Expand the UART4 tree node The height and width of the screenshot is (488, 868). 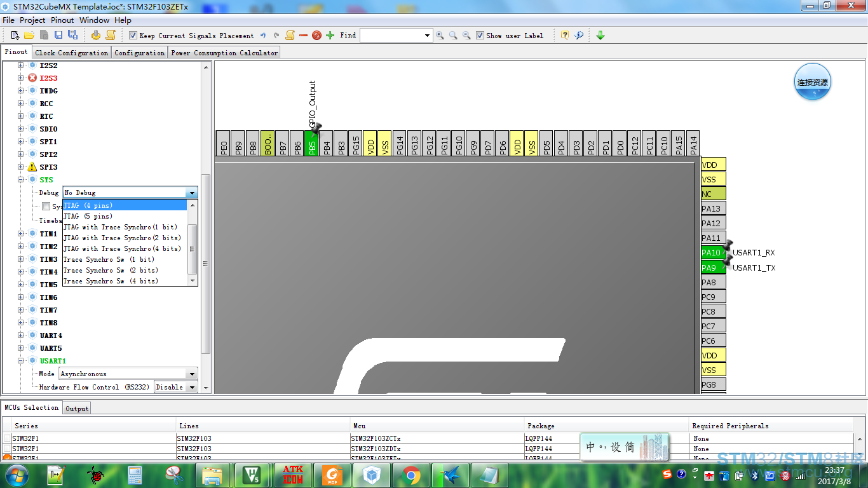(x=21, y=335)
